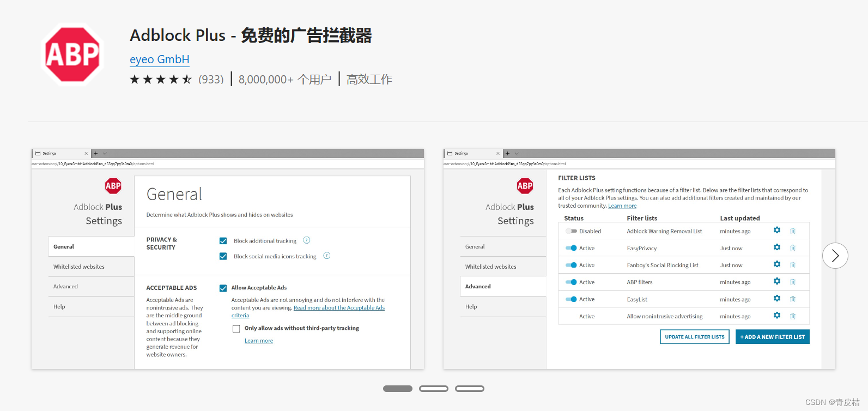Open the eyeo GmbH publisher link

coord(160,59)
